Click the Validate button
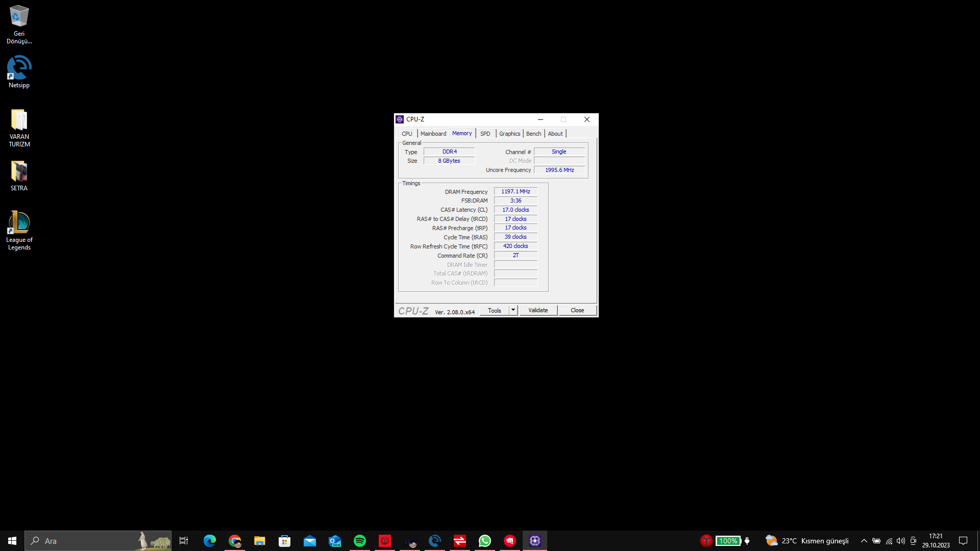This screenshot has width=980, height=551. point(538,310)
